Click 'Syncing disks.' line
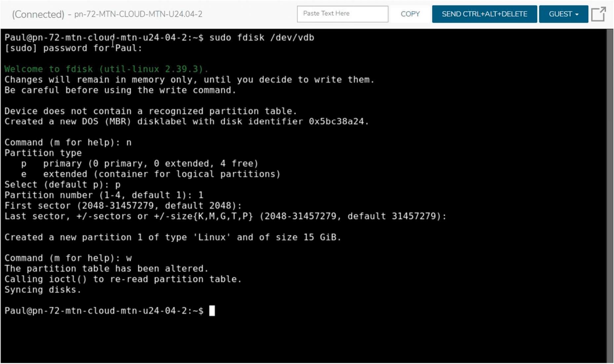 [x=43, y=290]
